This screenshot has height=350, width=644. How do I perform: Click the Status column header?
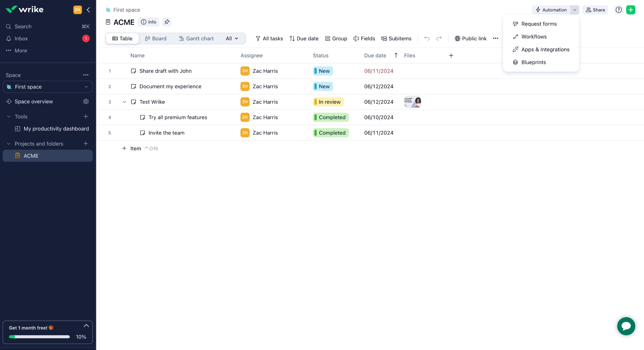click(x=321, y=56)
